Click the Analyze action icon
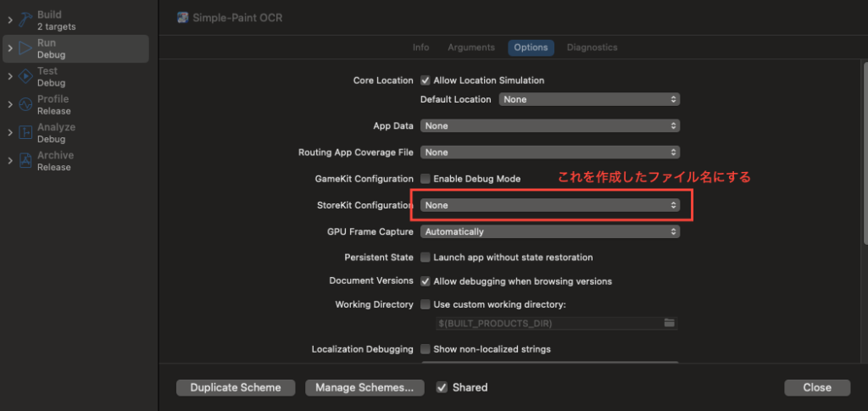 25,132
